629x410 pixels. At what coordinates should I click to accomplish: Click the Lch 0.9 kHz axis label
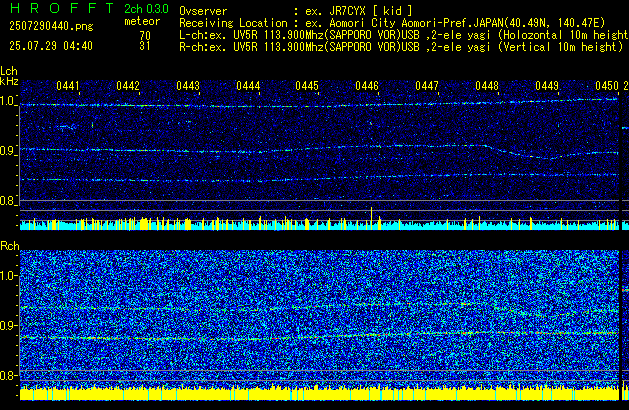tap(8, 151)
